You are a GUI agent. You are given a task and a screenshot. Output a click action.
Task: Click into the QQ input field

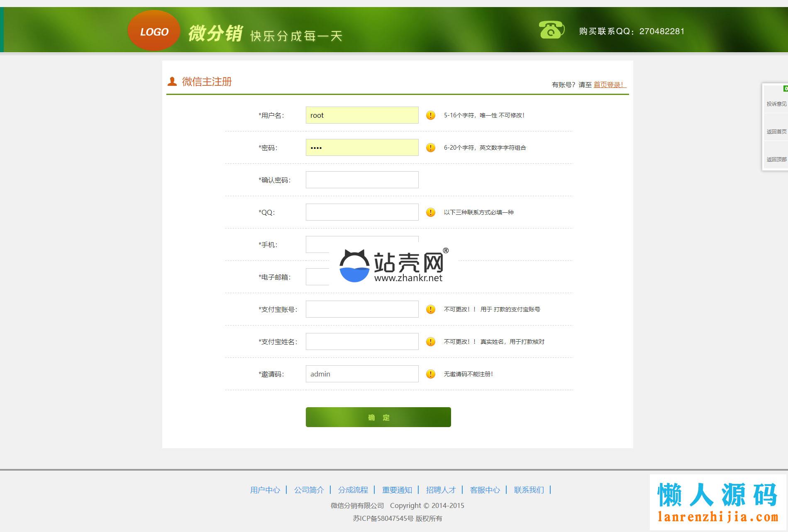[x=362, y=212]
